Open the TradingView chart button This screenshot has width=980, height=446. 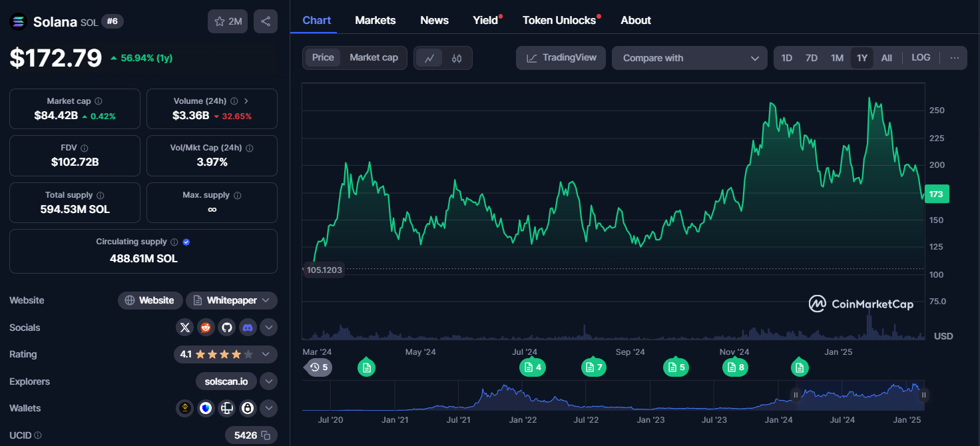click(561, 58)
